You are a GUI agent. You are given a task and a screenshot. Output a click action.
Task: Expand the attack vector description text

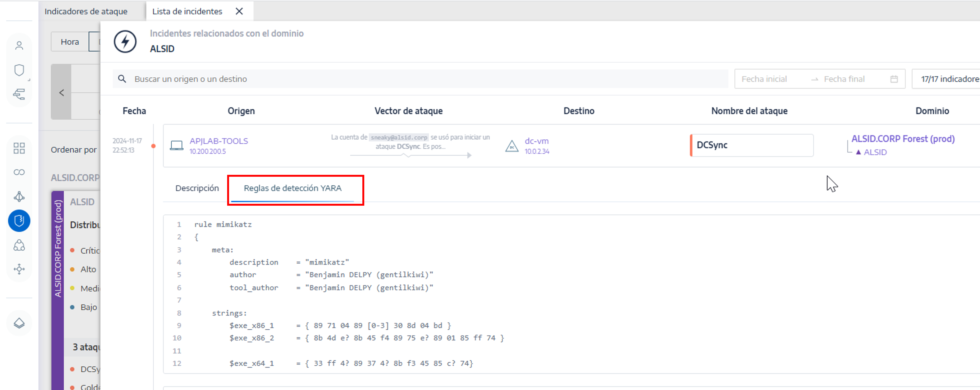coord(410,142)
